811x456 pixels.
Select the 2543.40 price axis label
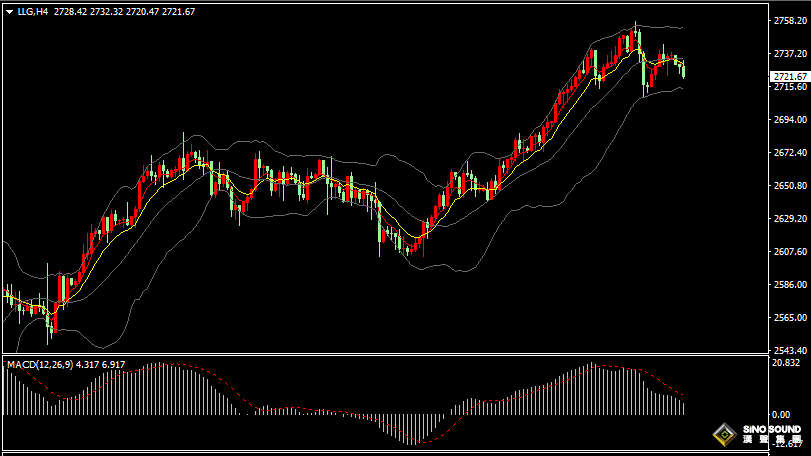(790, 351)
